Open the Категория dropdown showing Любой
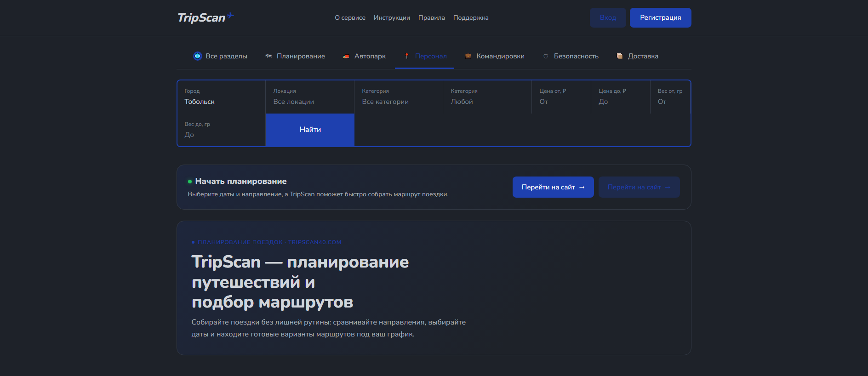868x376 pixels. [x=487, y=97]
